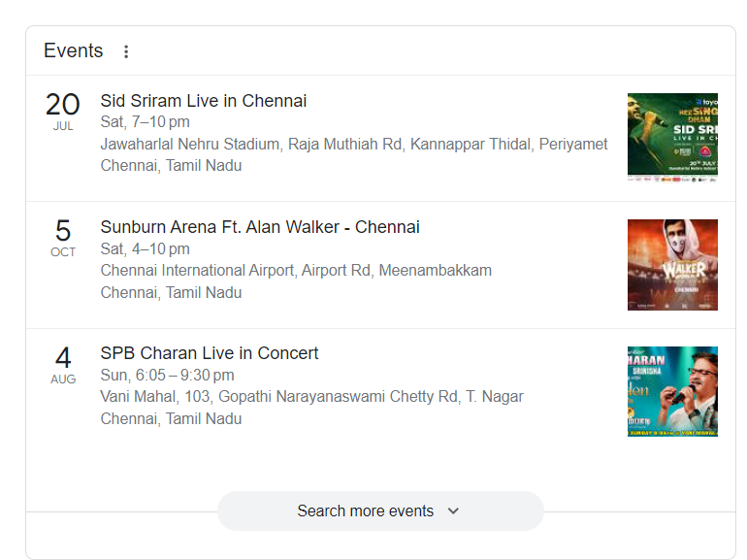Viewport: 747px width, 560px height.
Task: Click the Vani Mahal address line
Action: [311, 396]
